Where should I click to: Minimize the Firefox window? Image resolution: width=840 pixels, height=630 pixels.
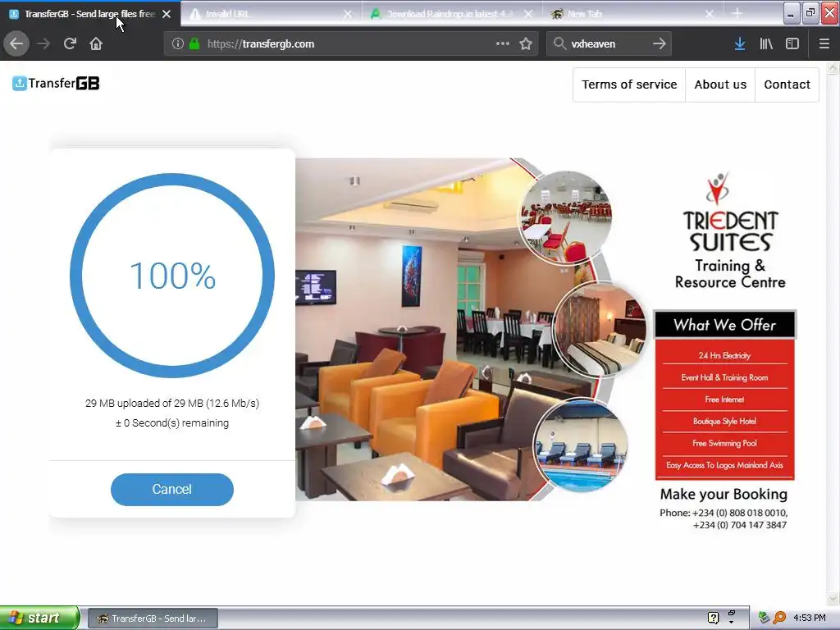[791, 13]
